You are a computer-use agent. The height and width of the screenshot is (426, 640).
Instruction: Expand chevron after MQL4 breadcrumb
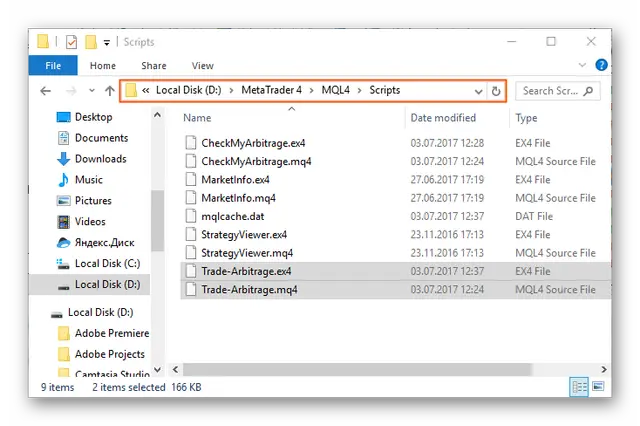click(x=360, y=91)
